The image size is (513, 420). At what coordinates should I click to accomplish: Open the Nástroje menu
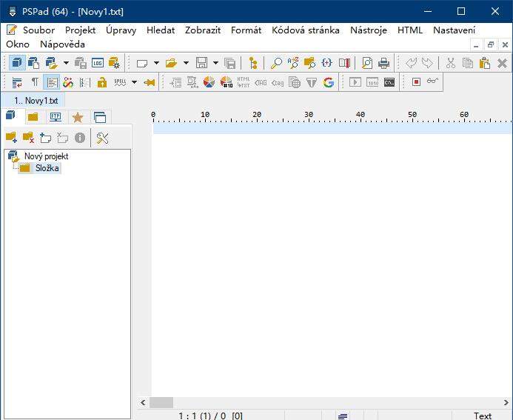(x=369, y=30)
